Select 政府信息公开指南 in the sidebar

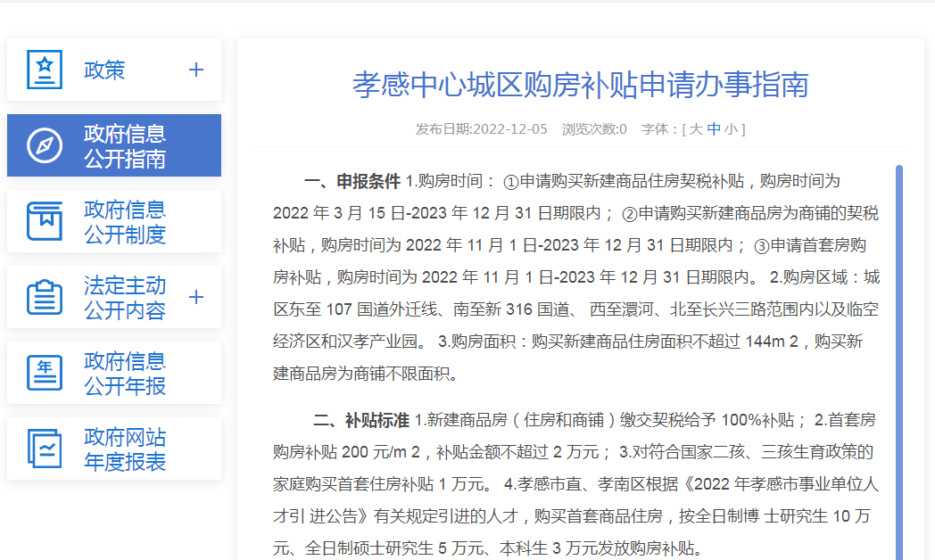125,146
